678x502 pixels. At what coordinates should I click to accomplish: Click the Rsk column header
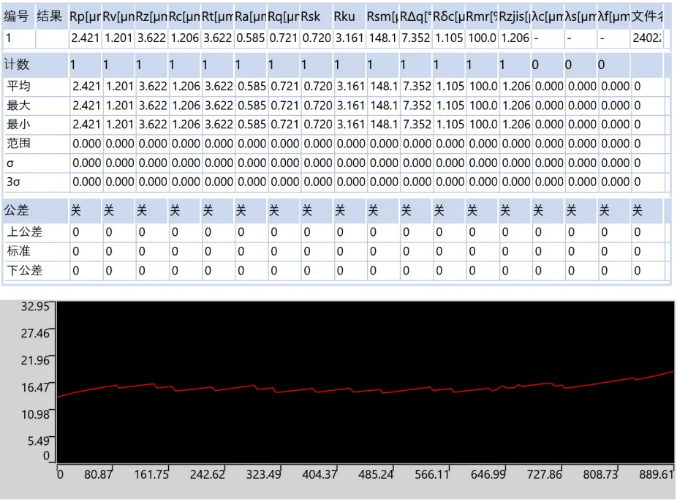315,16
